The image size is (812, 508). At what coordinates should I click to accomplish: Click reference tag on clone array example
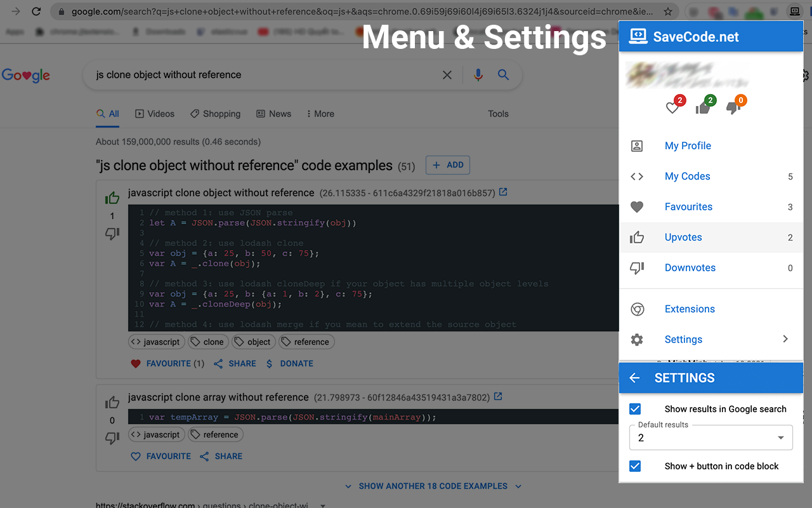(x=216, y=434)
